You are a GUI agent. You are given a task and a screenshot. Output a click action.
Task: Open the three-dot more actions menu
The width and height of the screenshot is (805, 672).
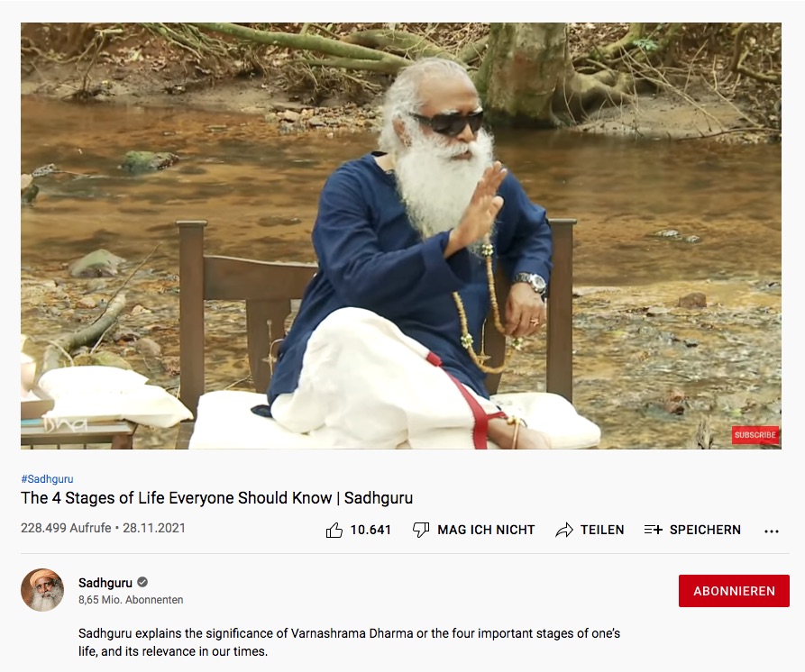tap(771, 531)
